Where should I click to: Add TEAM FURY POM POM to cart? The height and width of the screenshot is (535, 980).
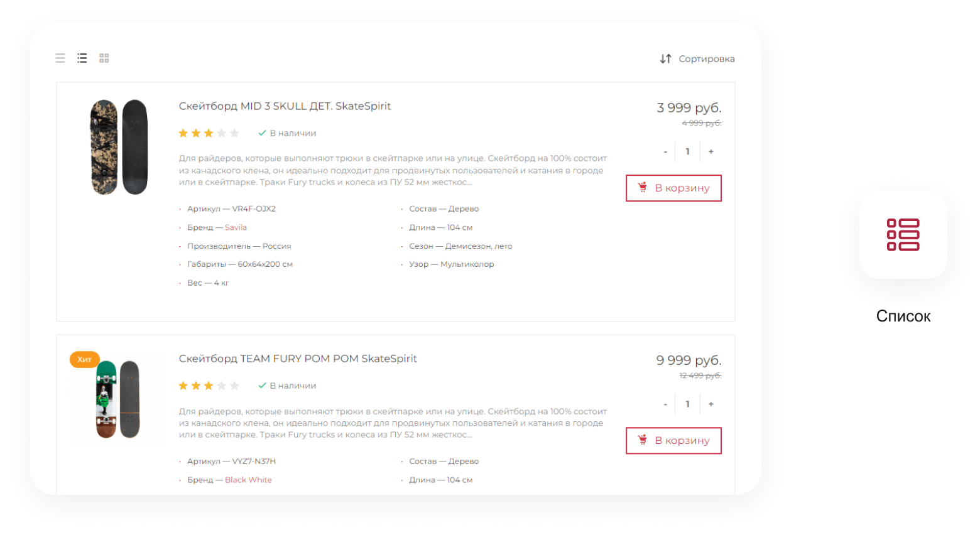tap(673, 441)
